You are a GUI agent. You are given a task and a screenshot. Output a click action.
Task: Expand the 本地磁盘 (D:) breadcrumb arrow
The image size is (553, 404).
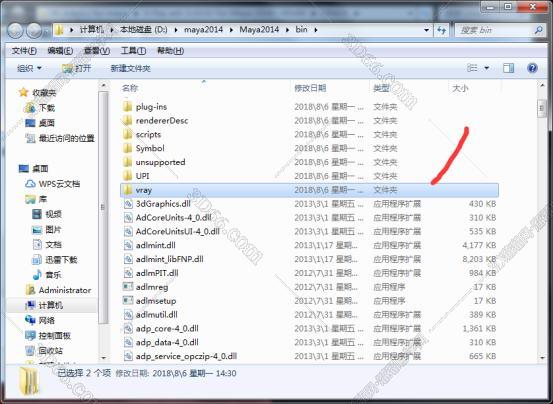coord(176,30)
